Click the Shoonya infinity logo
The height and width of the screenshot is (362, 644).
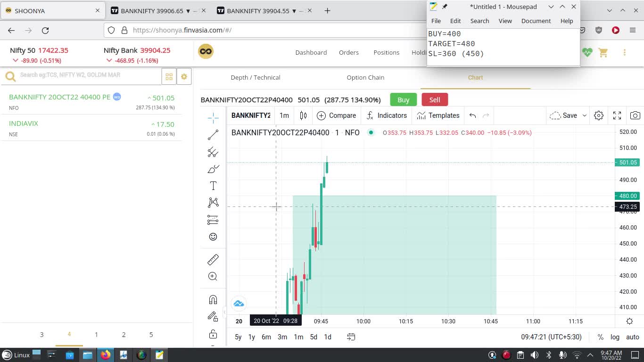[206, 51]
